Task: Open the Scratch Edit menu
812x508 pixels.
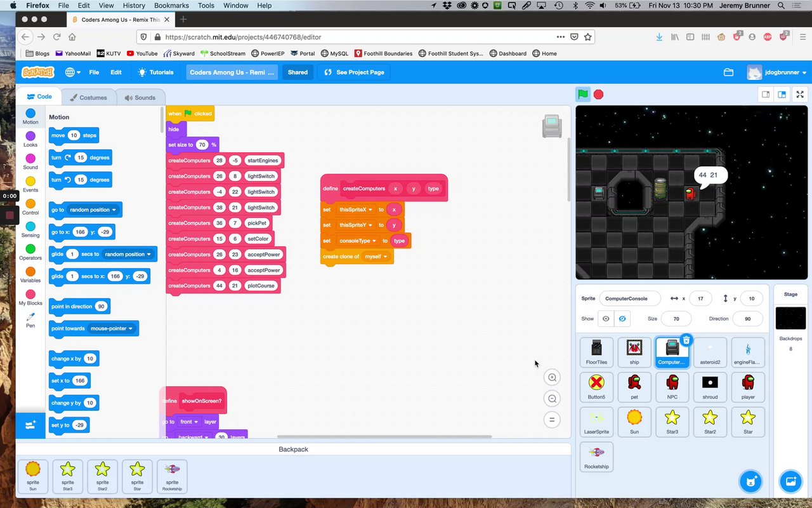Action: click(x=116, y=72)
